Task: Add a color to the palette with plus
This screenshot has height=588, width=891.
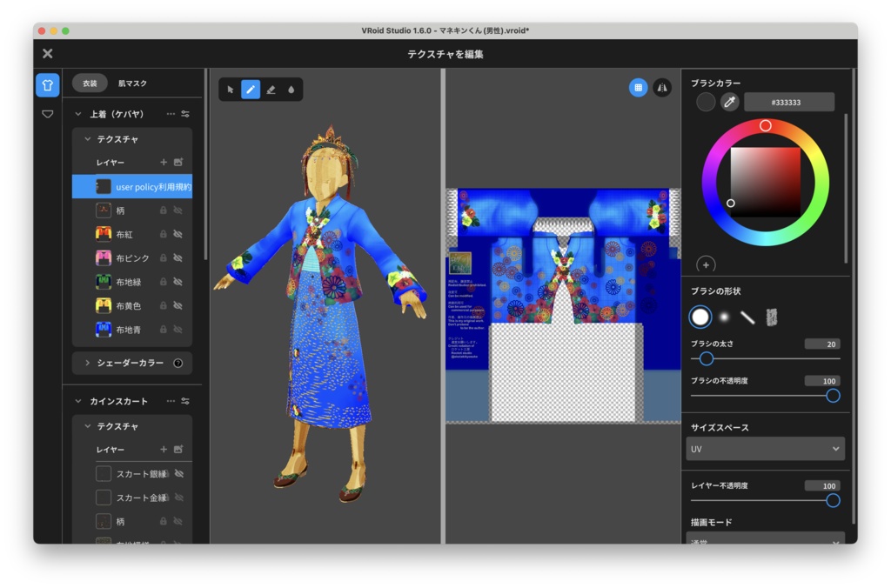Action: [706, 264]
